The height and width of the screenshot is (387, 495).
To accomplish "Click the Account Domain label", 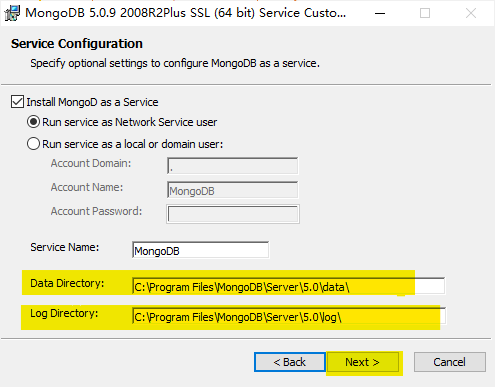I will tap(91, 163).
